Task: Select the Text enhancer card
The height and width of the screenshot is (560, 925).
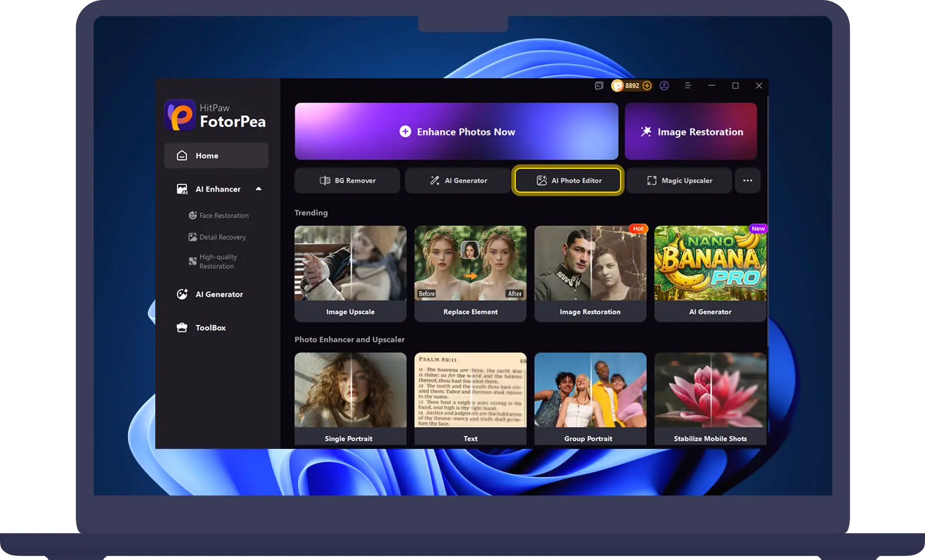Action: 470,398
